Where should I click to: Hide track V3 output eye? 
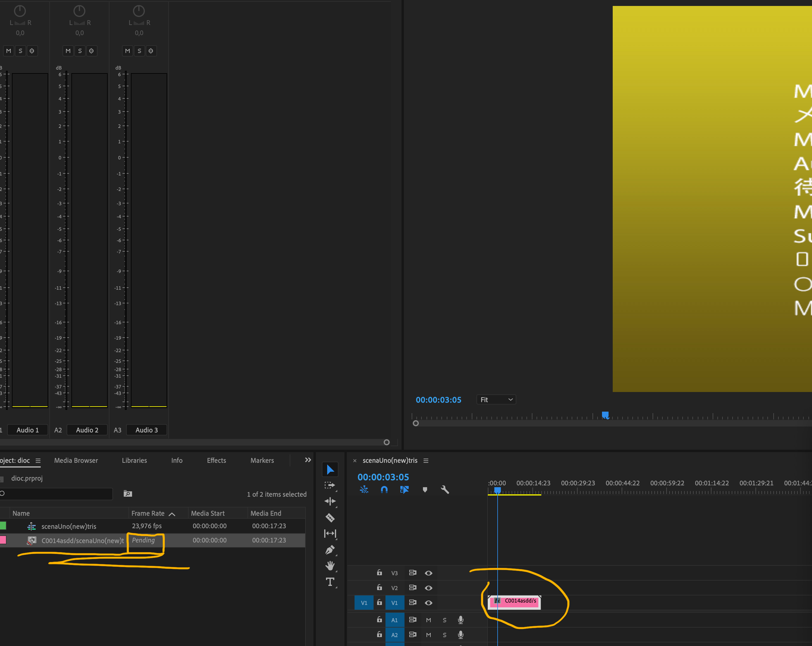(x=429, y=573)
